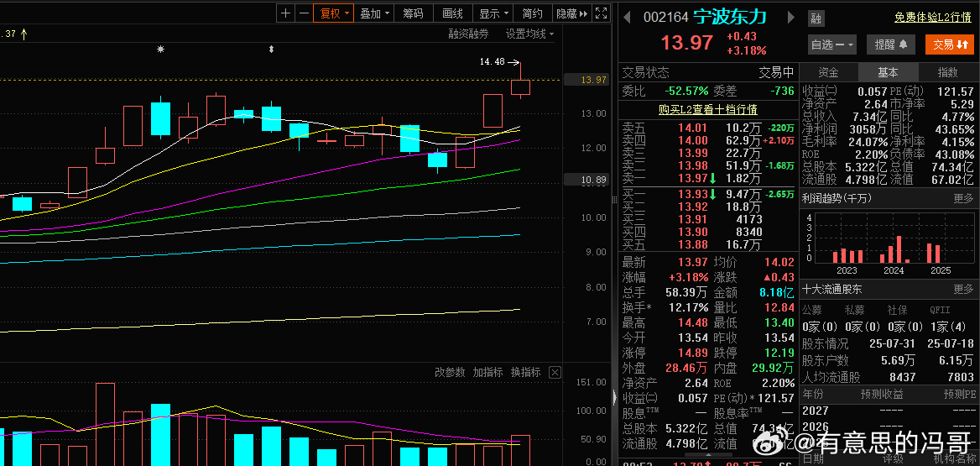This screenshot has width=980, height=466.
Task: Open the 复权 dropdown
Action: 334,13
